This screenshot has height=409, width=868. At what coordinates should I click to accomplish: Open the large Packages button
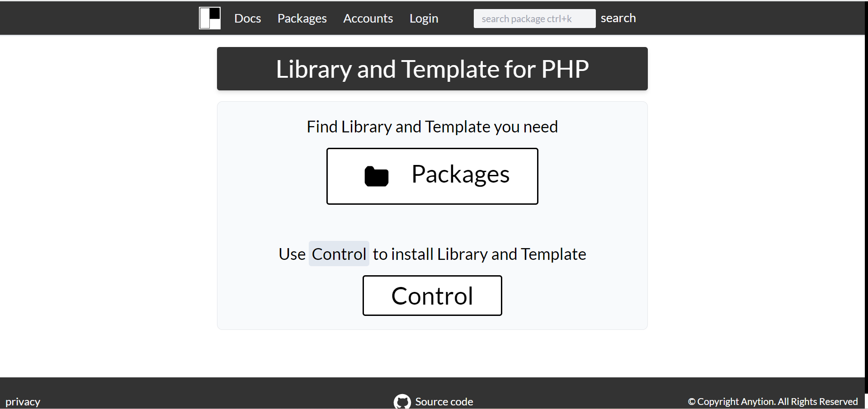click(x=432, y=176)
